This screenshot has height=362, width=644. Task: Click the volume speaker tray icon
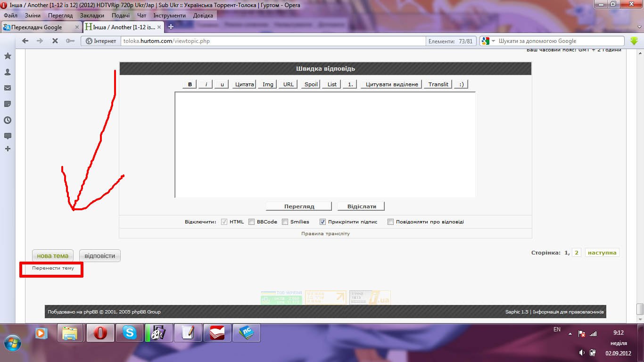582,353
